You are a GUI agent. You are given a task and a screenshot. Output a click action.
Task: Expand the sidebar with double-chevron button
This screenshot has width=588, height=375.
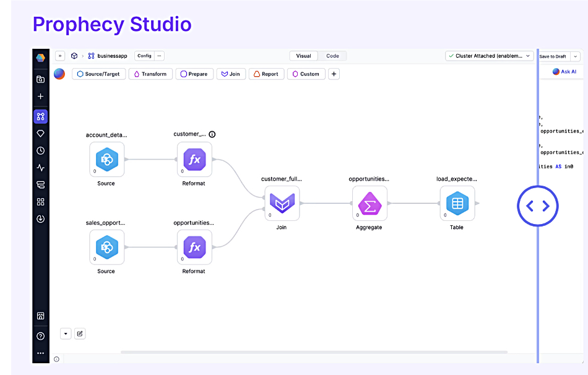[60, 56]
